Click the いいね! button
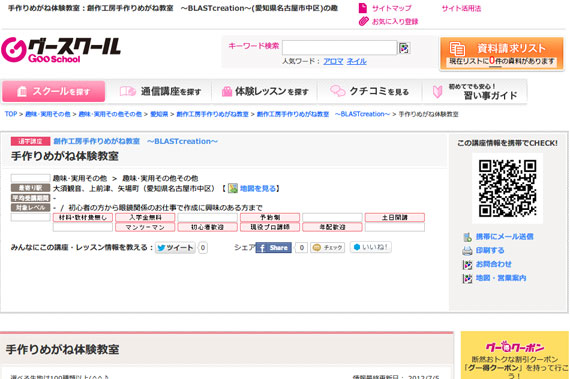The width and height of the screenshot is (570, 379). tap(371, 247)
